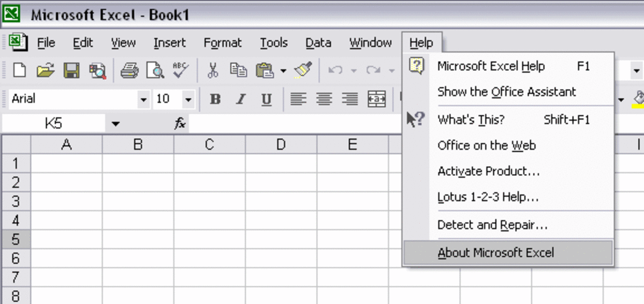Select row 5 header

(x=16, y=239)
